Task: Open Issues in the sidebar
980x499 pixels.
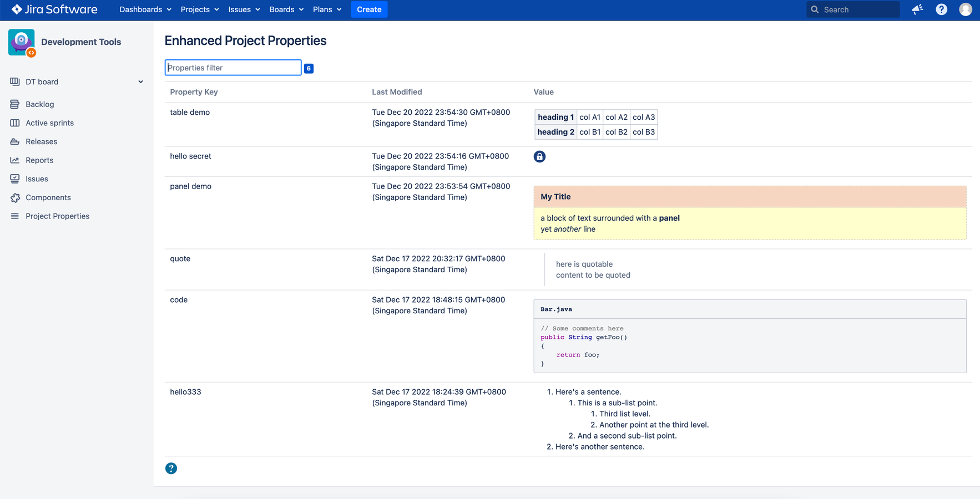Action: (37, 179)
